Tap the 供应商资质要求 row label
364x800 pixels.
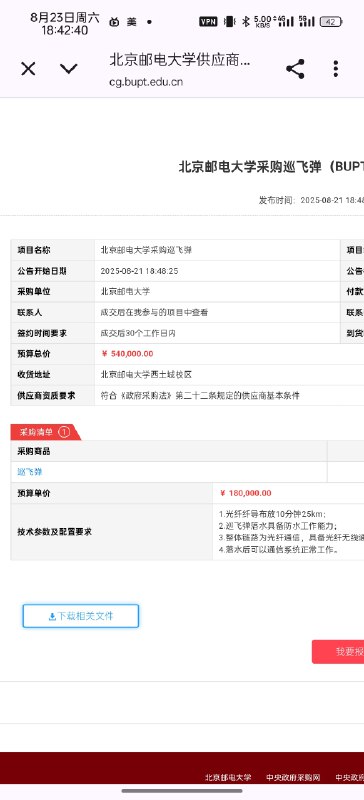click(x=46, y=395)
